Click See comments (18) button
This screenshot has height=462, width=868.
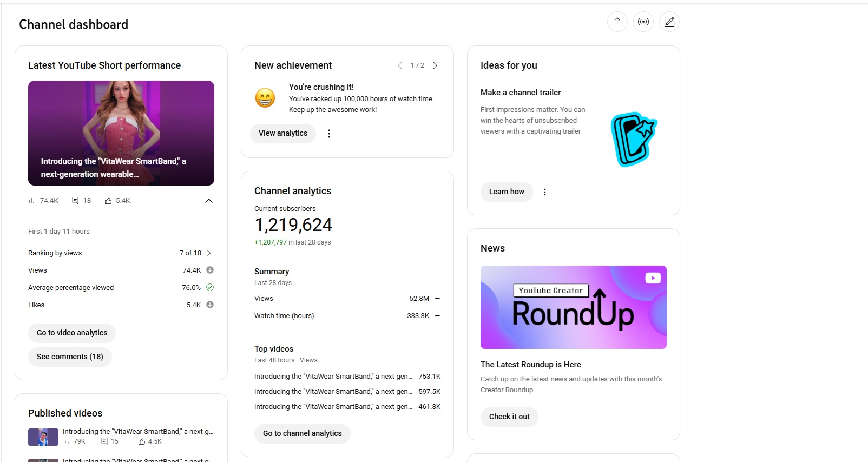(70, 357)
